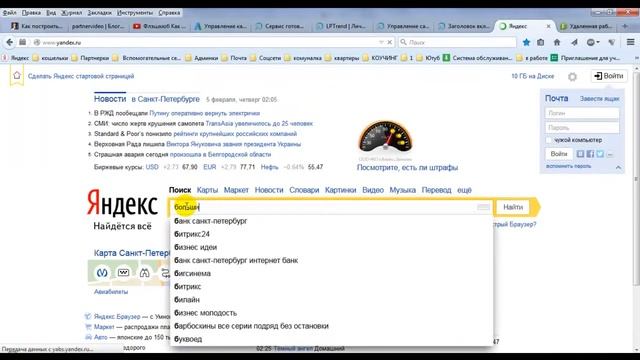Collapse the Почта login panel chevron
Screen dimensions: 640x360
[x=618, y=167]
